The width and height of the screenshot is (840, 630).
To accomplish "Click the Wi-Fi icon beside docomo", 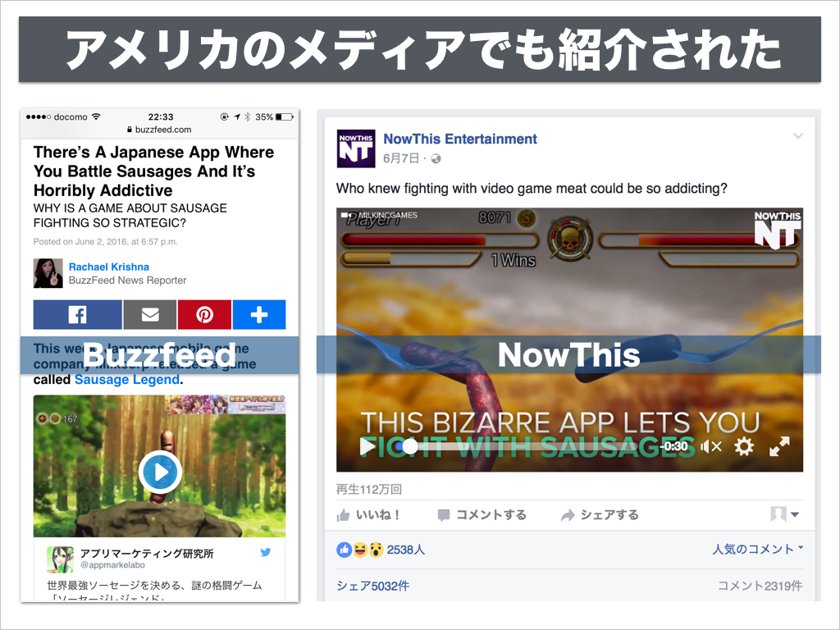I will (96, 116).
